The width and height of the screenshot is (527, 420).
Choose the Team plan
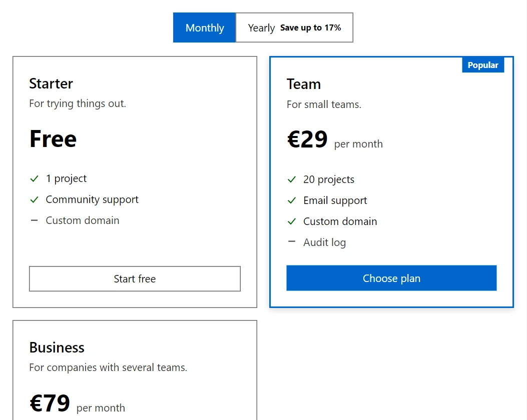tap(391, 278)
